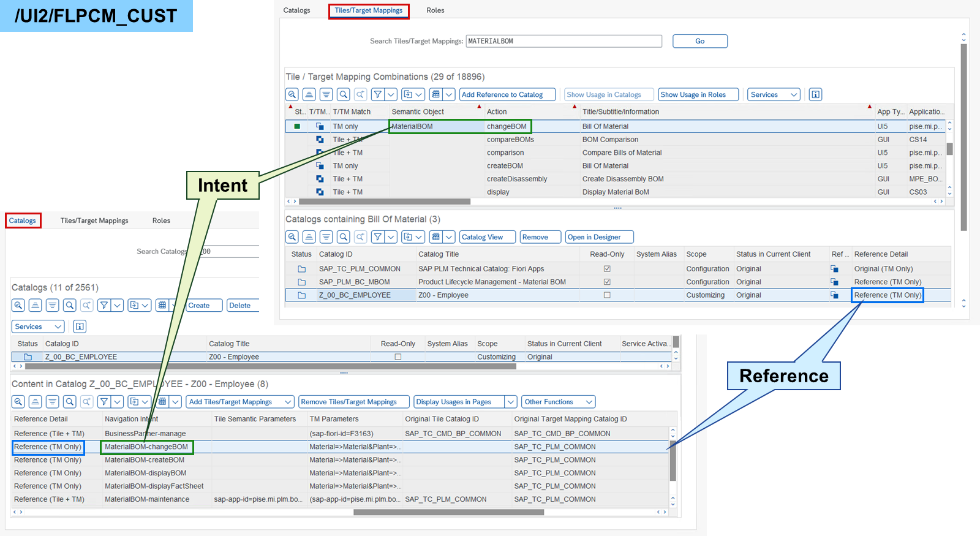
Task: Click export icon in Content in Catalog toolbar
Action: coord(134,402)
